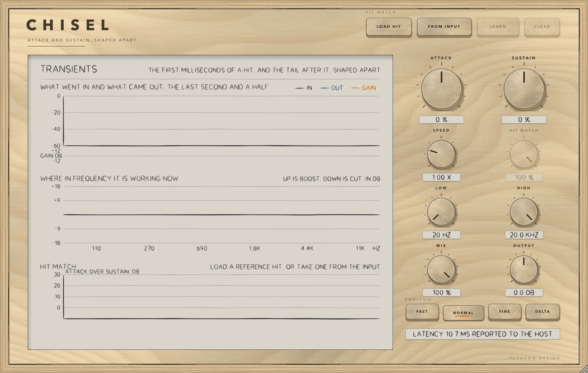
Task: Click the Clear button
Action: (x=542, y=27)
